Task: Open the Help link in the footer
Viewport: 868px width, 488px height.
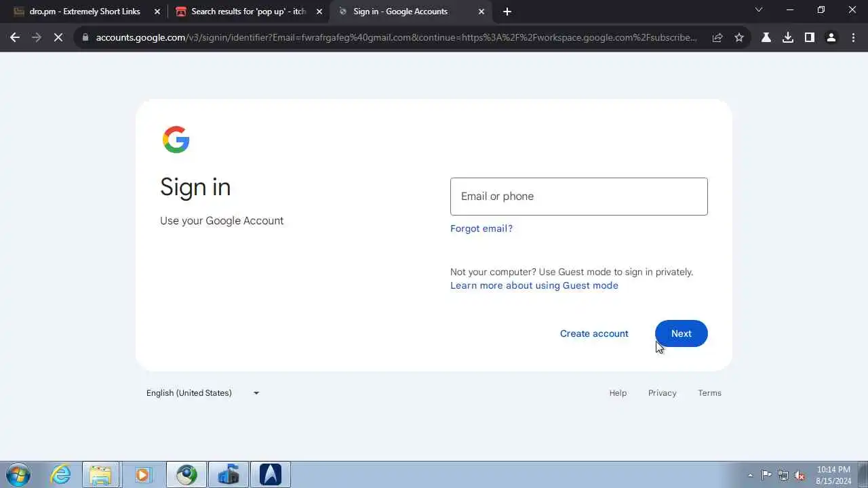Action: coord(618,393)
